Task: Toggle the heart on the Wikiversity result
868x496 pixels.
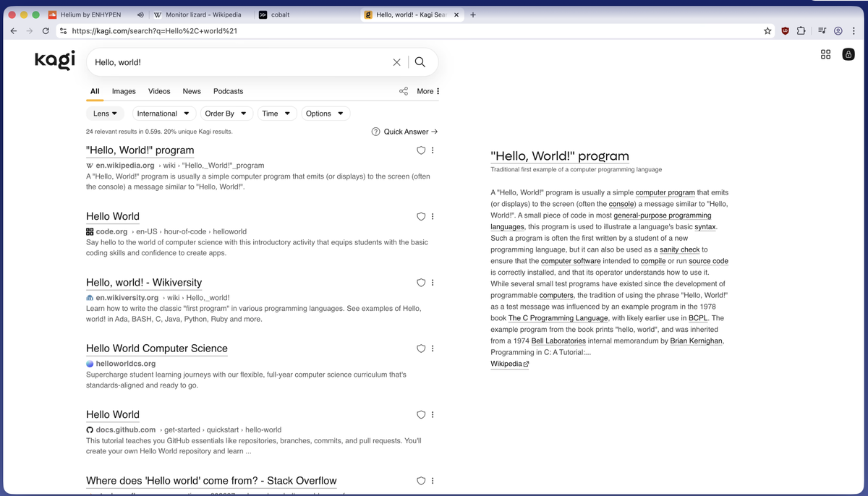Action: point(420,283)
